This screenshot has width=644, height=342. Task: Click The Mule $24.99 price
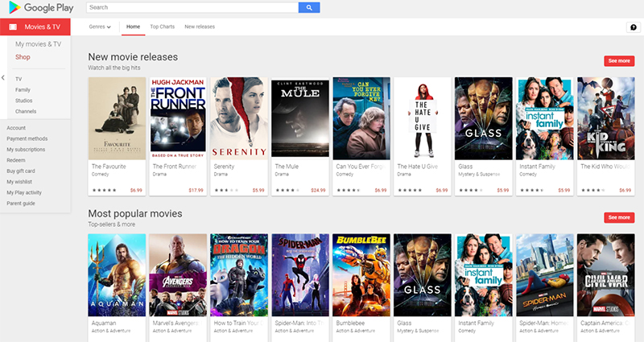[318, 190]
